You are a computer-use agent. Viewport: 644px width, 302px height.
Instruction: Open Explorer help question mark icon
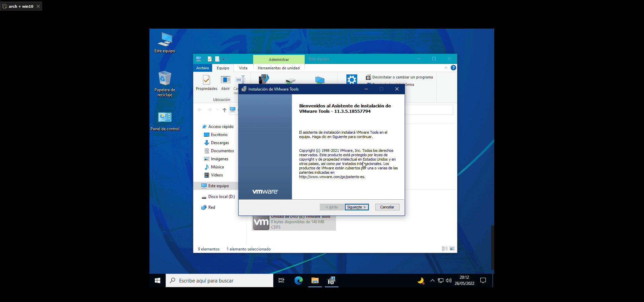click(453, 68)
